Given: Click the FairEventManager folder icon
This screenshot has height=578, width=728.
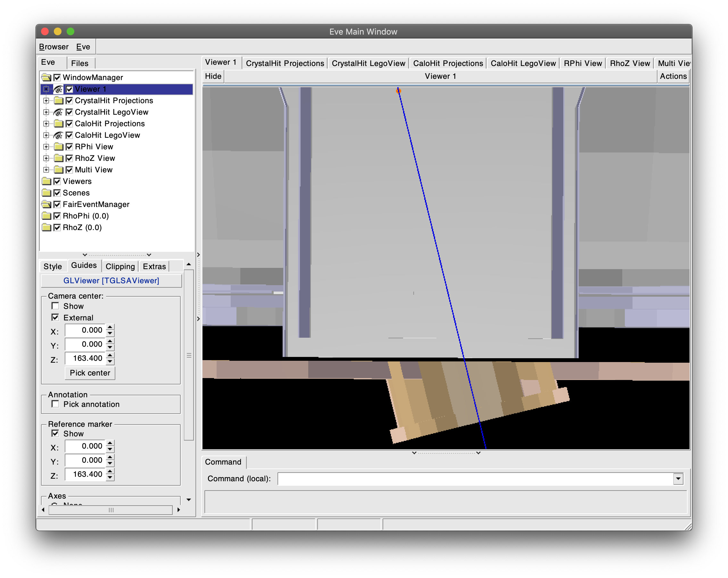Looking at the screenshot, I should click(x=46, y=205).
